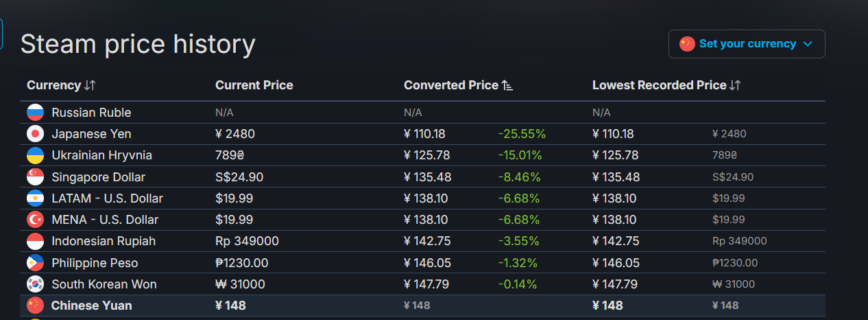This screenshot has width=868, height=320.
Task: Open the Set your currency dropdown
Action: click(747, 44)
